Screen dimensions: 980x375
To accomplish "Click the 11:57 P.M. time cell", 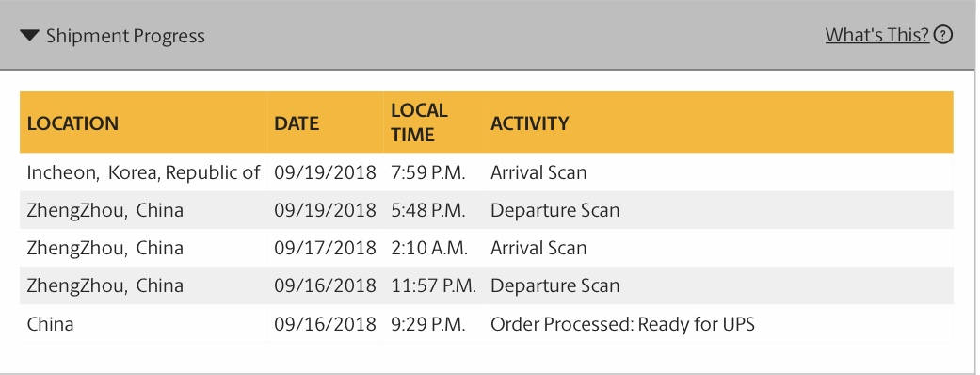I will [434, 285].
